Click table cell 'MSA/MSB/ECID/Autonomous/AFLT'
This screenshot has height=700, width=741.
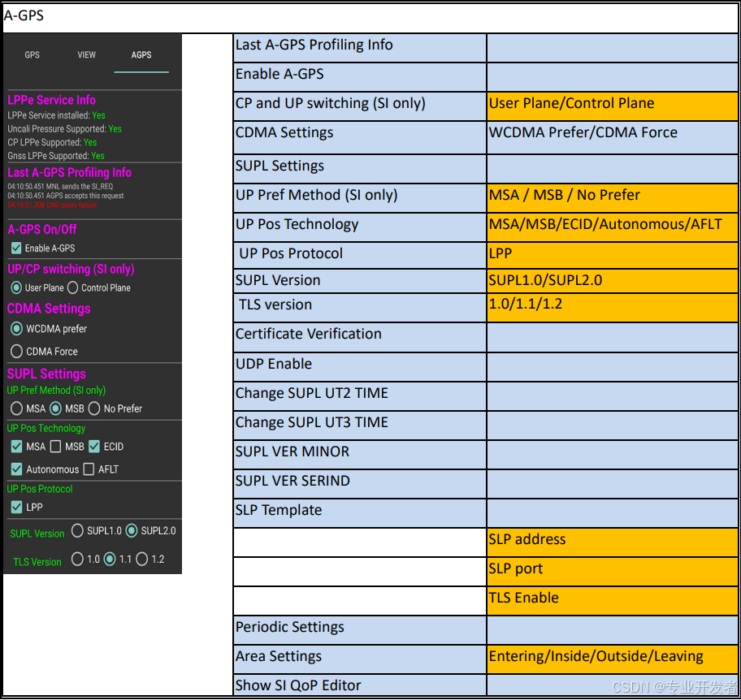click(613, 227)
